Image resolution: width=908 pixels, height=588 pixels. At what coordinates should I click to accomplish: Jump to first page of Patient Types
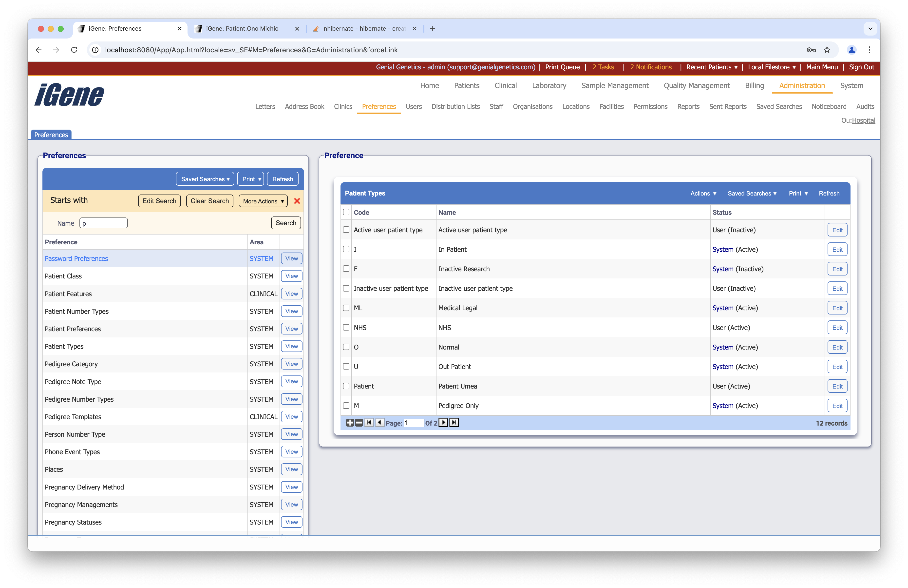[369, 422]
